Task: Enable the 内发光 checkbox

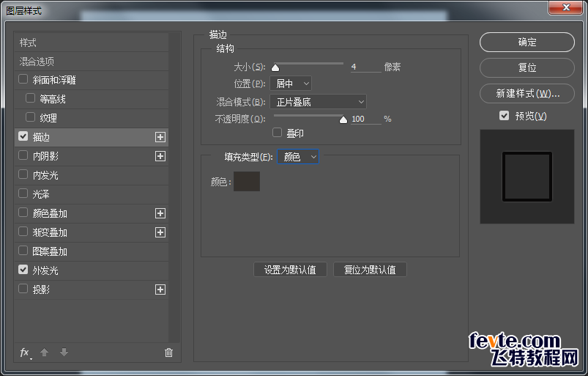Action: click(x=23, y=174)
